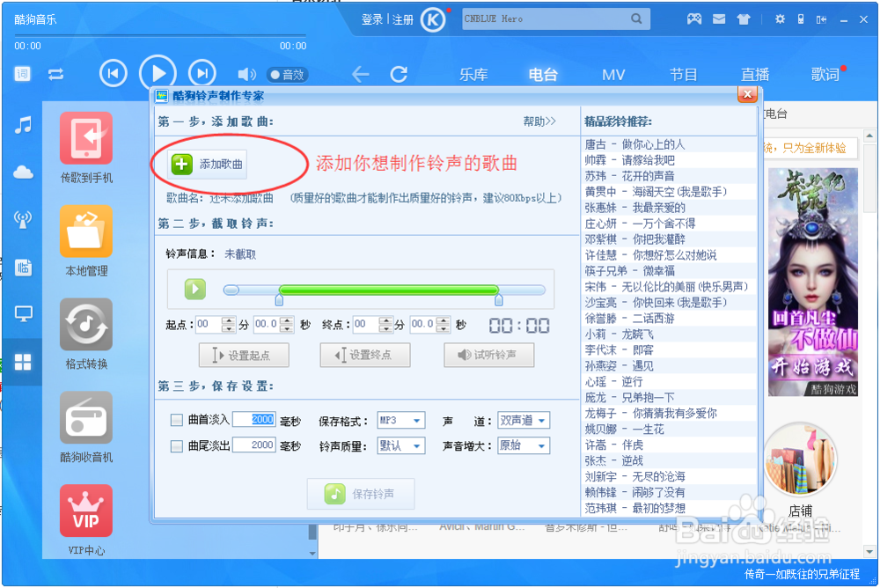This screenshot has height=588, width=880.
Task: Switch to the 电台 tab
Action: click(543, 74)
